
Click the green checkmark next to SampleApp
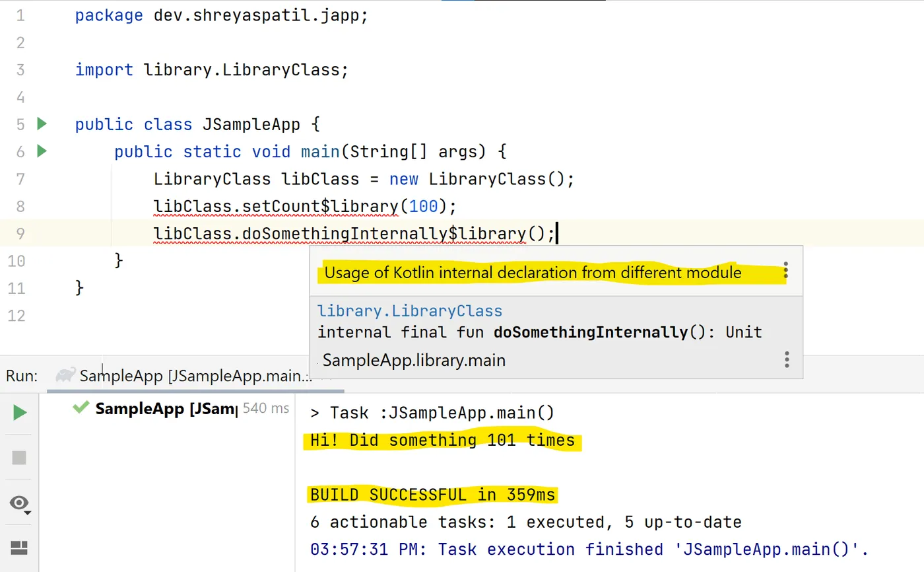81,408
